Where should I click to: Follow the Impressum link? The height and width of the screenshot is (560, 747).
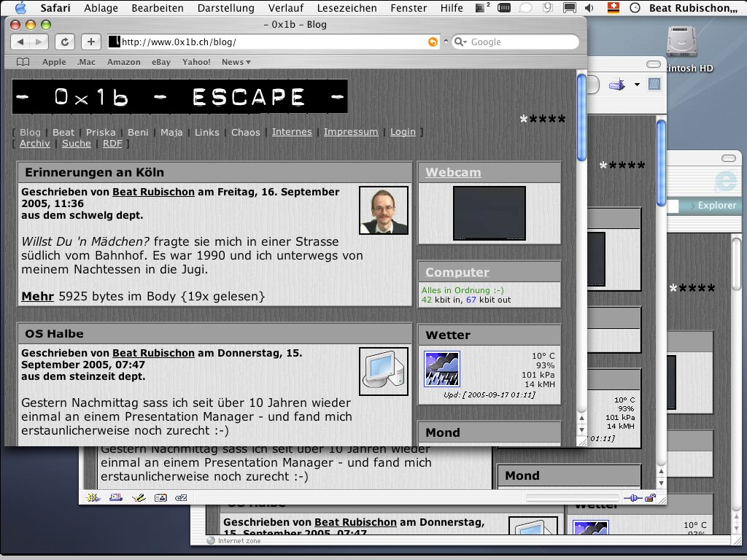(x=351, y=132)
